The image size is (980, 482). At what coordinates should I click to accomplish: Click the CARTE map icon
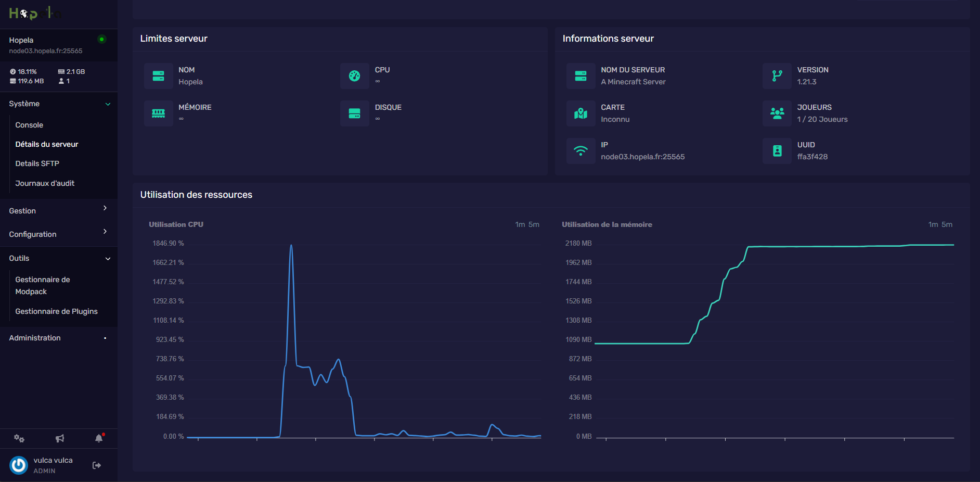click(581, 113)
